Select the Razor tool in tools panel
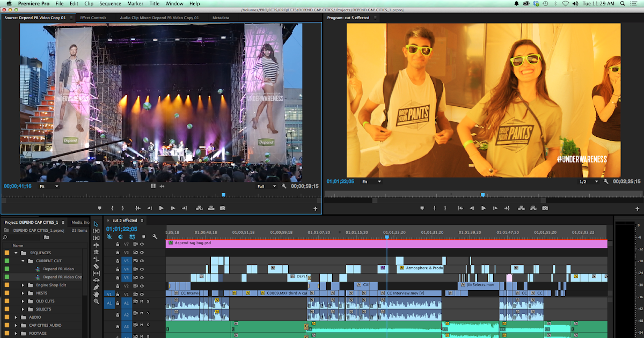Image resolution: width=644 pixels, height=338 pixels. tap(96, 266)
